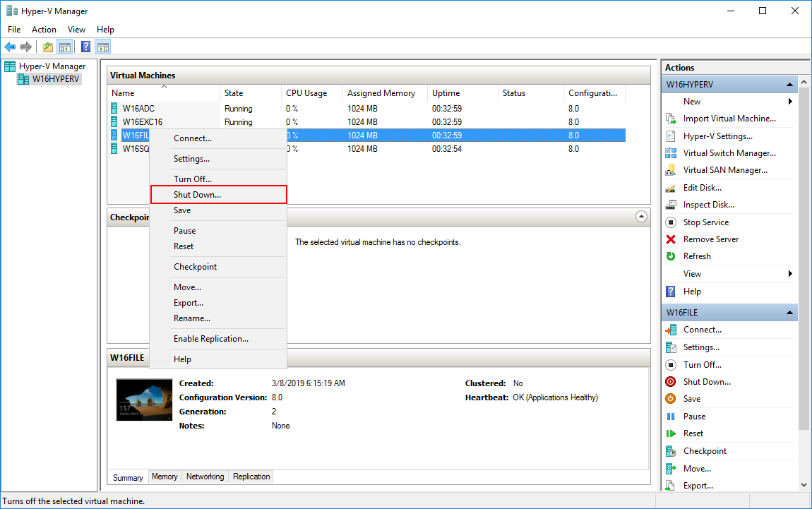This screenshot has height=509, width=812.
Task: Collapse the Checkpoints pane with chevron
Action: point(641,217)
